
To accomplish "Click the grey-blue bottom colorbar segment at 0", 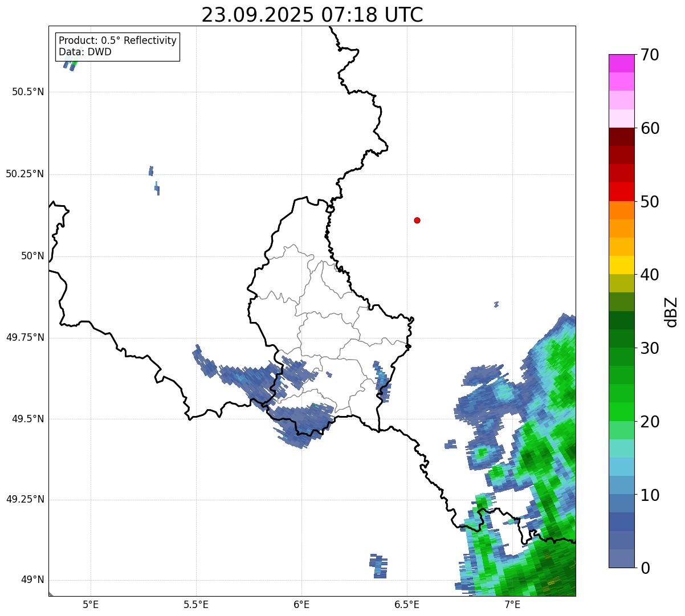I will 621,558.
